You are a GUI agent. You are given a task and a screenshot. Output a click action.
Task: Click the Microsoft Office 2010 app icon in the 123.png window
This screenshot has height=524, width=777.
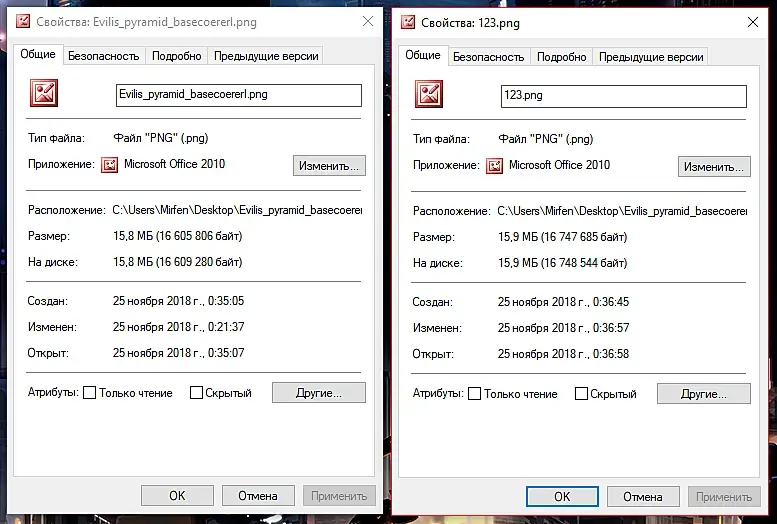click(495, 166)
